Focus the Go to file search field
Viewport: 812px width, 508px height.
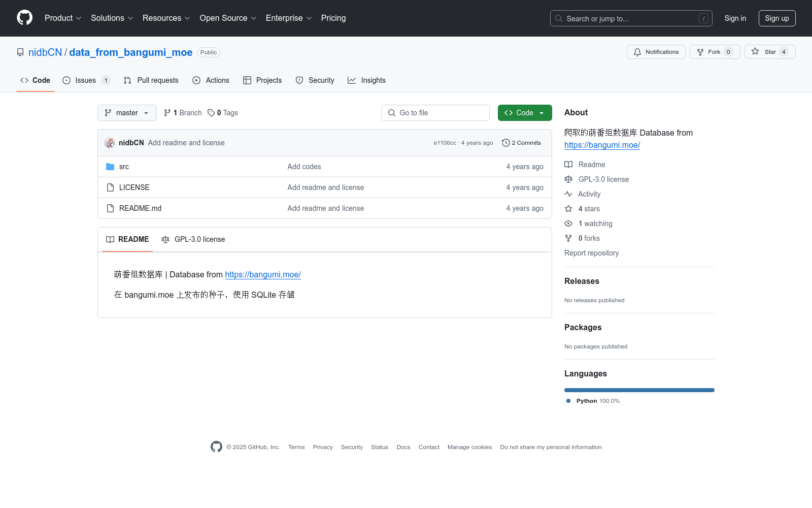pos(435,113)
